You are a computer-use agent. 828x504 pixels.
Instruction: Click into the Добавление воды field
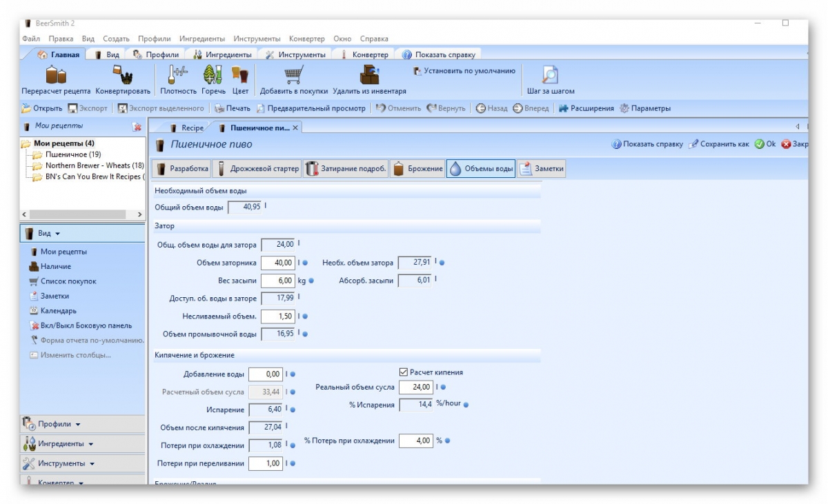point(266,374)
